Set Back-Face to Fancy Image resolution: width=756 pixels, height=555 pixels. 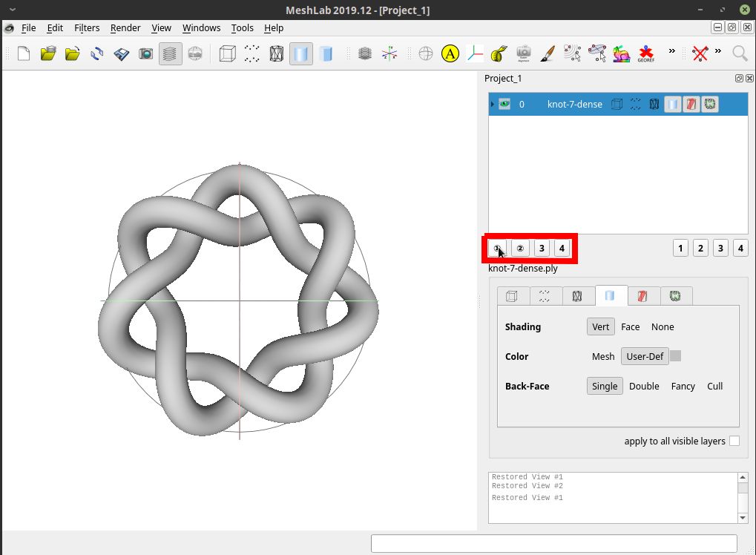pos(683,387)
